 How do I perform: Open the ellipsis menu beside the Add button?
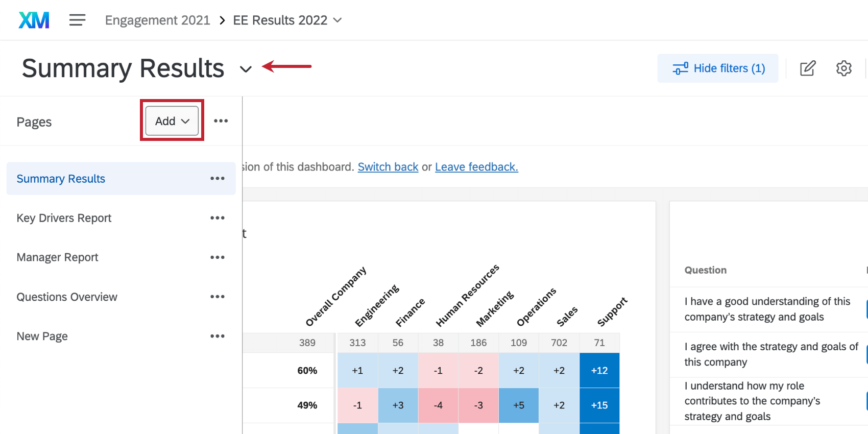tap(221, 120)
